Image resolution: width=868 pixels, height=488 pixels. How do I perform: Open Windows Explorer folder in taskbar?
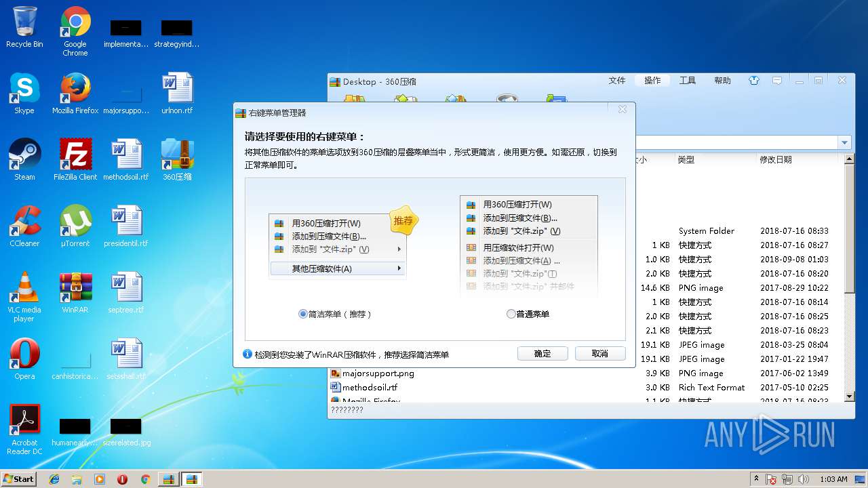click(x=77, y=479)
